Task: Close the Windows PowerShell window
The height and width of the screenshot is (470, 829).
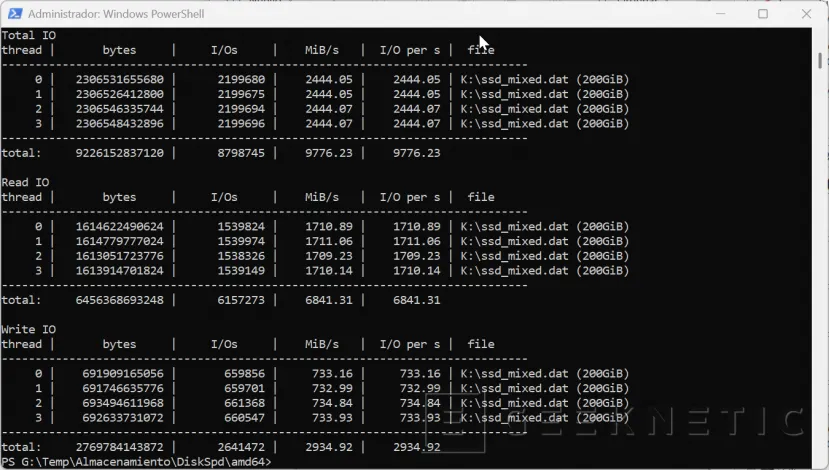Action: click(806, 14)
